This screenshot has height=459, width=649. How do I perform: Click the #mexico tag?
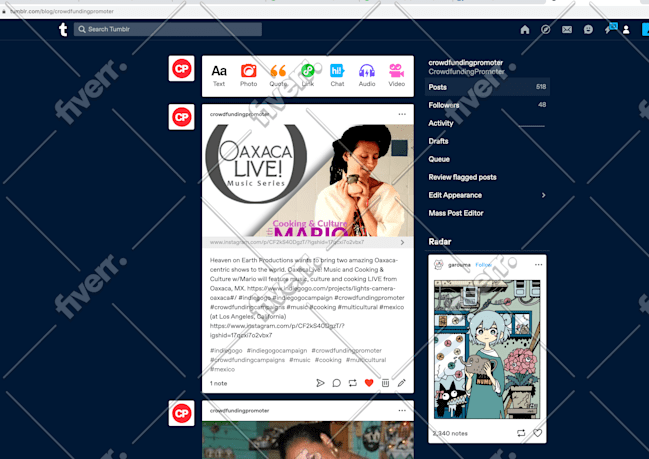222,369
